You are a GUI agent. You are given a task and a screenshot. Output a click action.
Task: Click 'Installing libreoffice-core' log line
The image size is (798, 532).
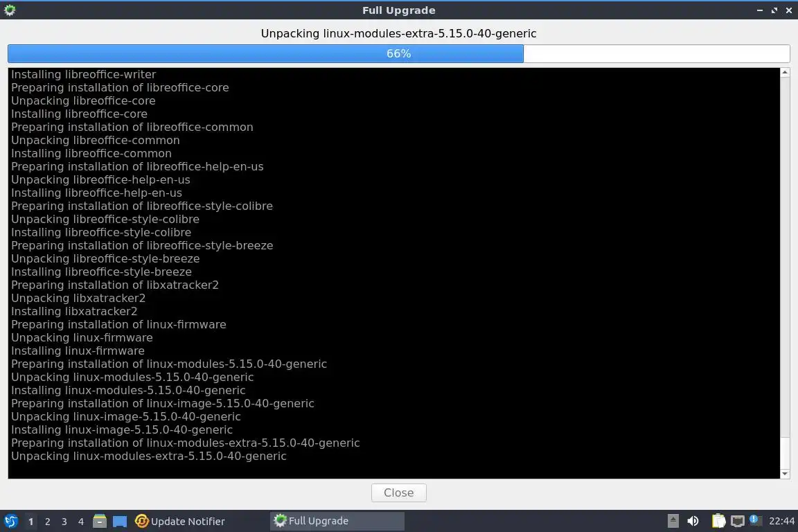click(x=80, y=114)
